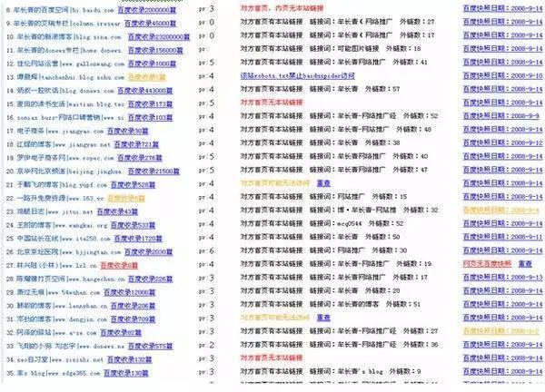Open 百度收录21500篇 link in row 20
545x392 pixels.
click(154, 171)
